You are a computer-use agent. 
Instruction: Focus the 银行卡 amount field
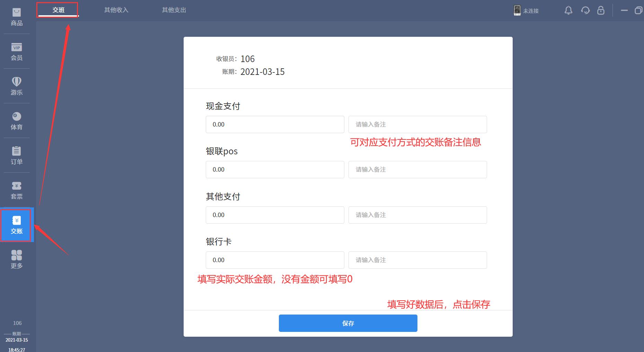click(x=275, y=260)
